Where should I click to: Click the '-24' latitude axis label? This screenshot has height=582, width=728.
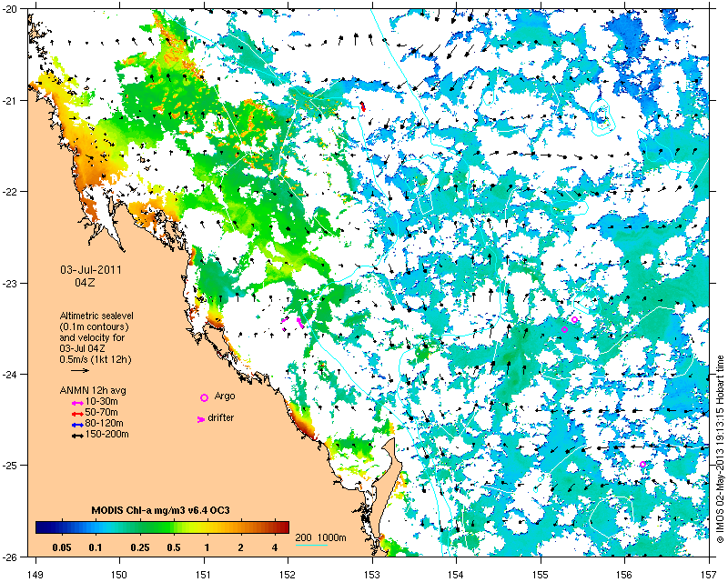9,375
